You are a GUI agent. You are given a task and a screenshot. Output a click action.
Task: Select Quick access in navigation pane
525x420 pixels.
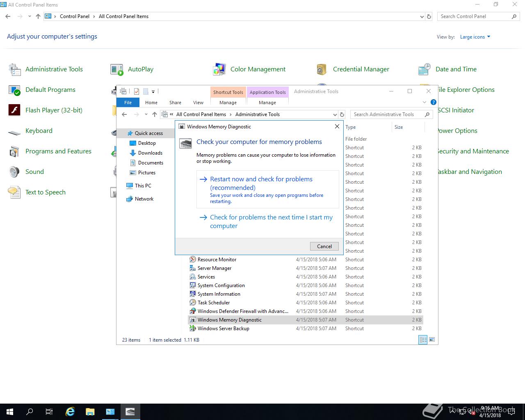click(148, 133)
